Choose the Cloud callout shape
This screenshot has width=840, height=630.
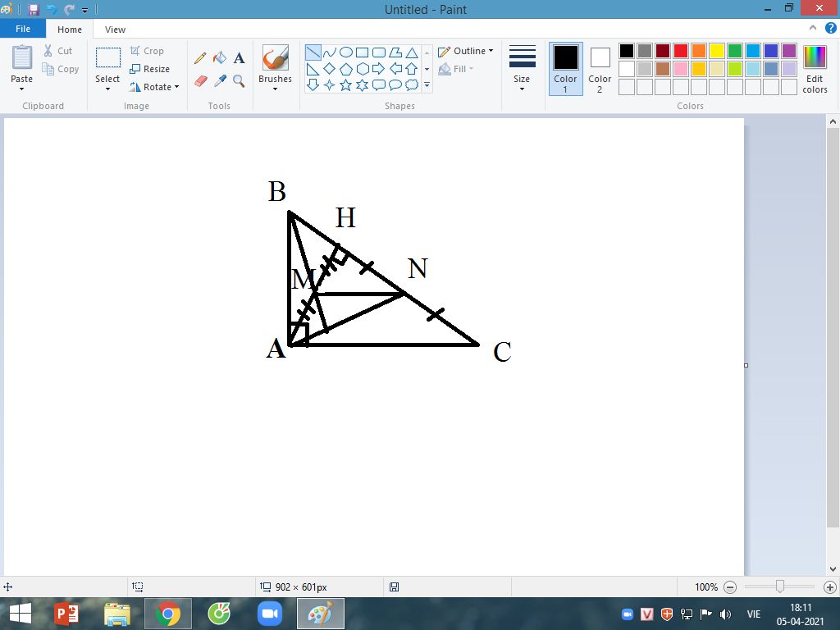412,84
